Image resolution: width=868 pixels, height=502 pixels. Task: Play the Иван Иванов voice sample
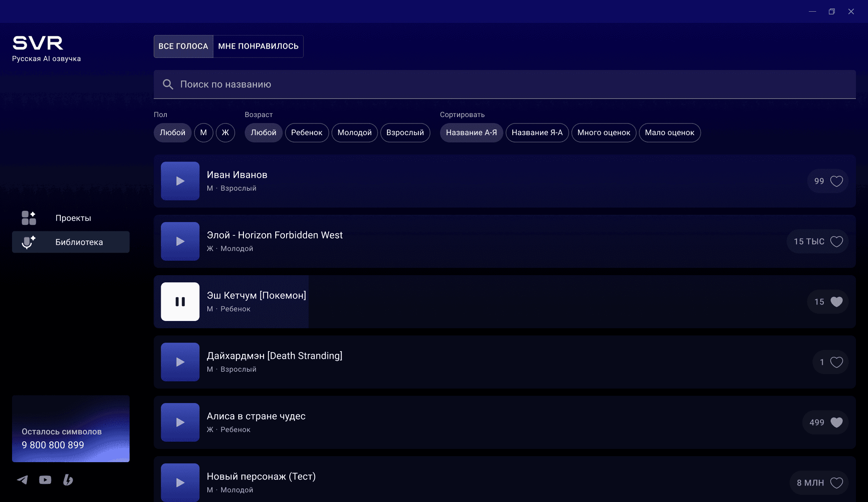pos(180,181)
